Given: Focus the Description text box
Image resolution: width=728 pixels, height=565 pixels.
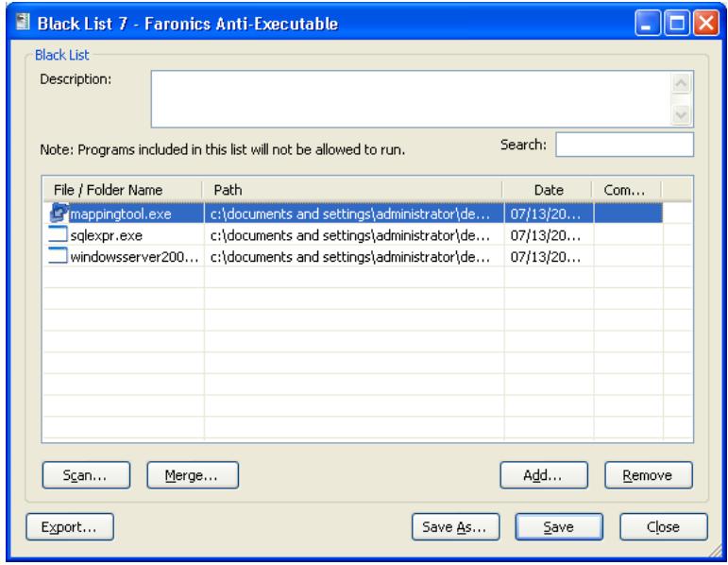Looking at the screenshot, I should coord(411,99).
